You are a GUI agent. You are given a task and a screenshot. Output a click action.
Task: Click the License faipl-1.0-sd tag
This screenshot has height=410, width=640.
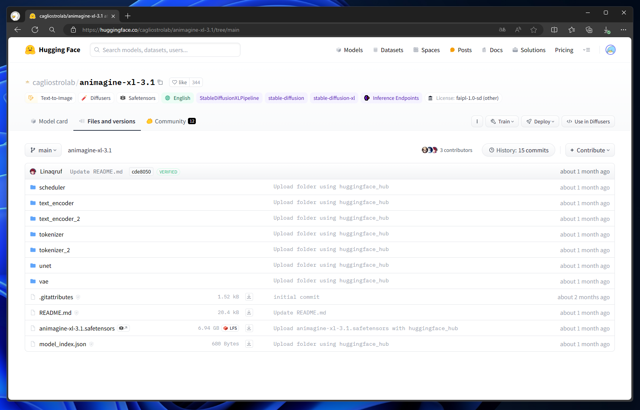[463, 98]
